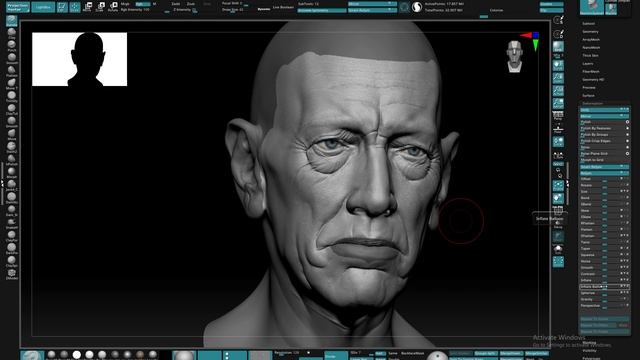The image size is (640, 360).
Task: Open the Projection Master
Action: click(x=18, y=7)
